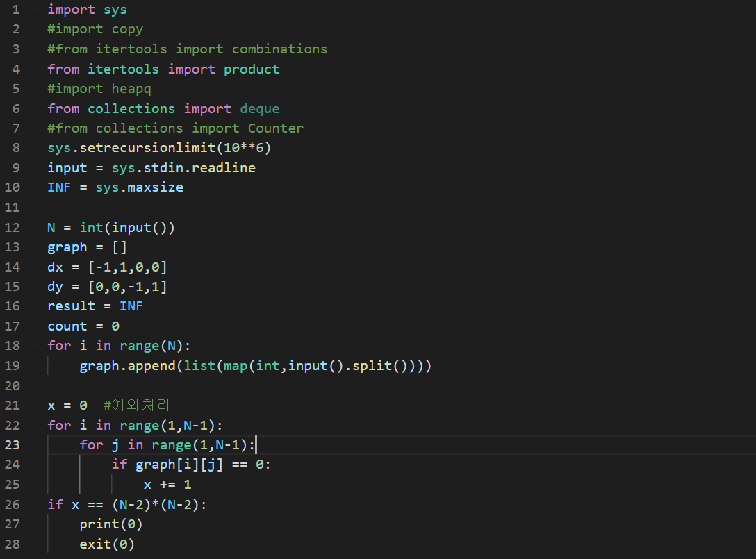Click line number 21 in the gutter
This screenshot has width=756, height=559.
tap(13, 406)
